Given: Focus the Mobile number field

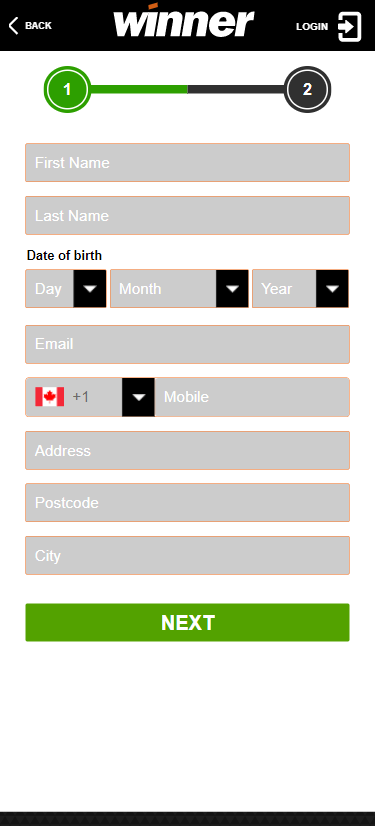Looking at the screenshot, I should click(x=252, y=397).
